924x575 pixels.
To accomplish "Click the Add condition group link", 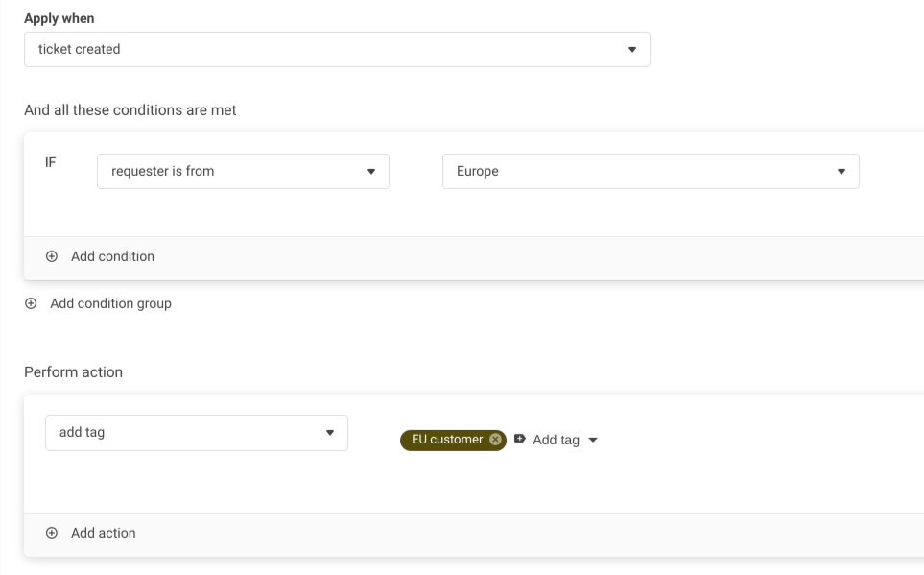I will point(110,303).
